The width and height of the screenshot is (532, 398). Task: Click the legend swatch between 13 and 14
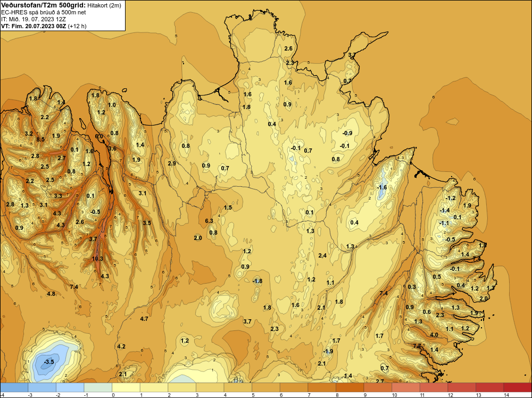489,387
